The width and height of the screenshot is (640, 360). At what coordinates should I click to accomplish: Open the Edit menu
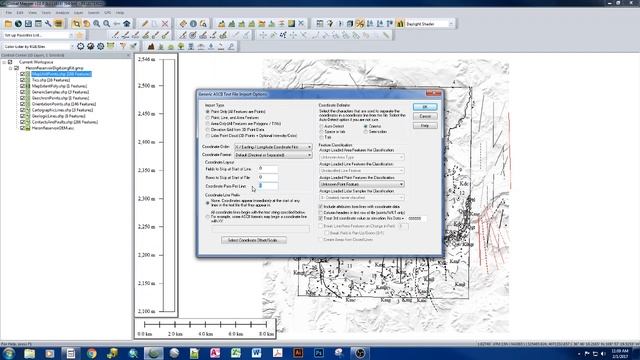(20, 13)
